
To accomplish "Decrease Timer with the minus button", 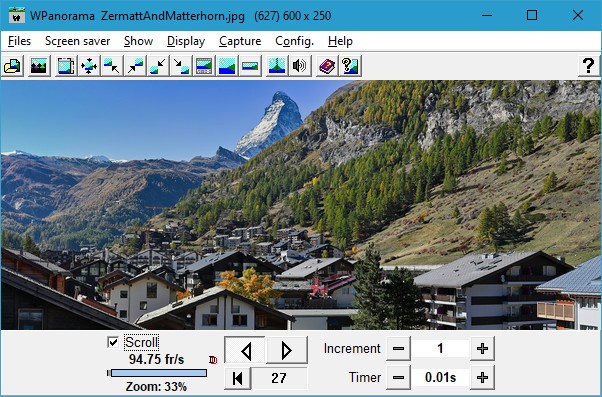I will 398,378.
